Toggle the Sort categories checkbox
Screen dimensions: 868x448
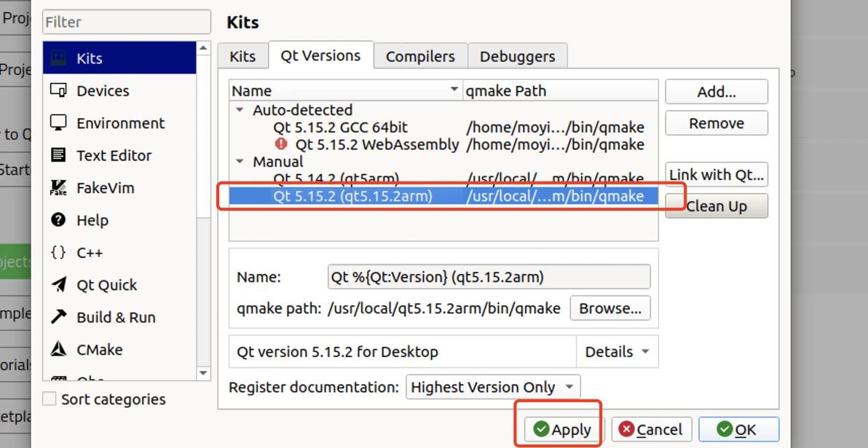(50, 398)
